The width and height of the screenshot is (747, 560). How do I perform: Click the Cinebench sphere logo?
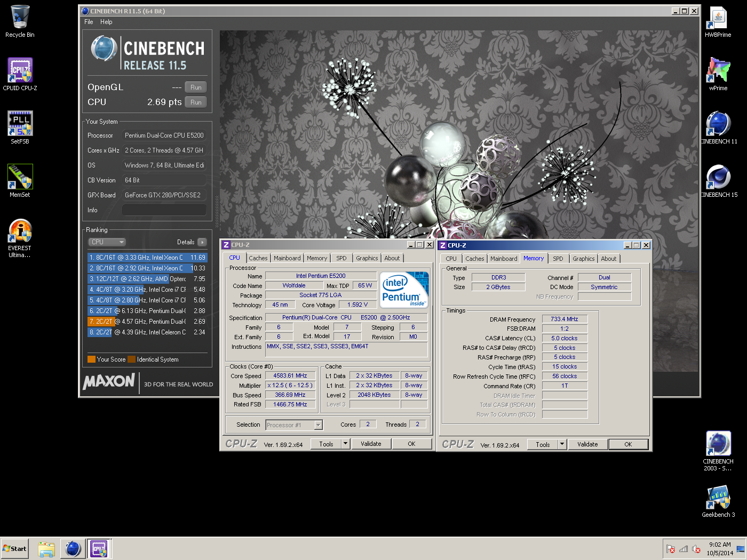click(x=104, y=50)
